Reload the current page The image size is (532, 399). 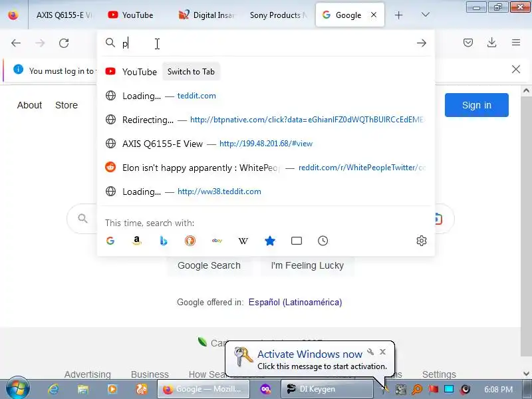pyautogui.click(x=64, y=43)
